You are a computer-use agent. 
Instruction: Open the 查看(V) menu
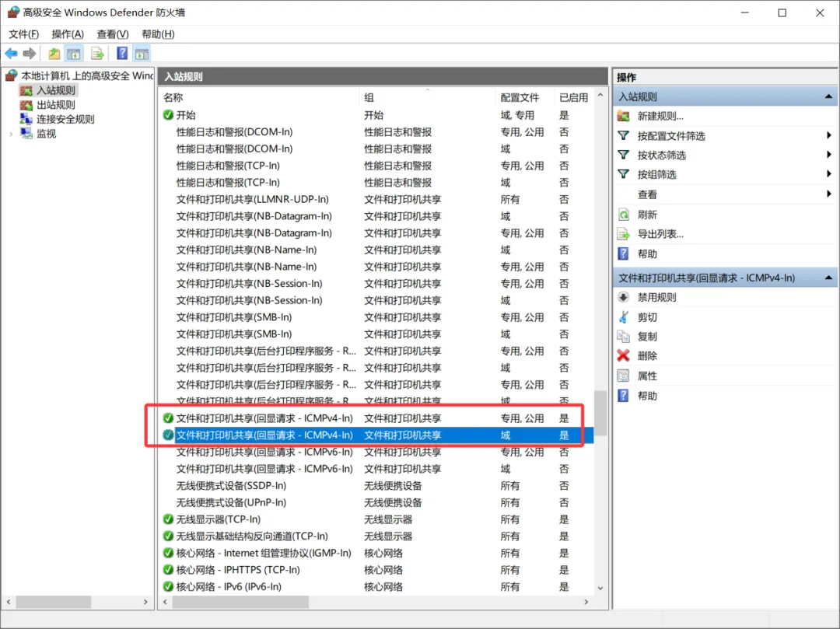click(x=113, y=34)
